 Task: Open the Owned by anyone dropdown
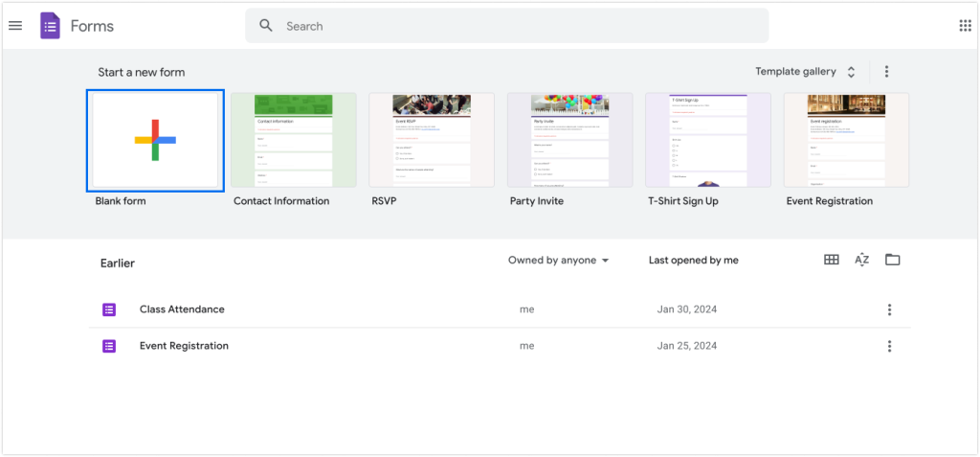tap(558, 261)
